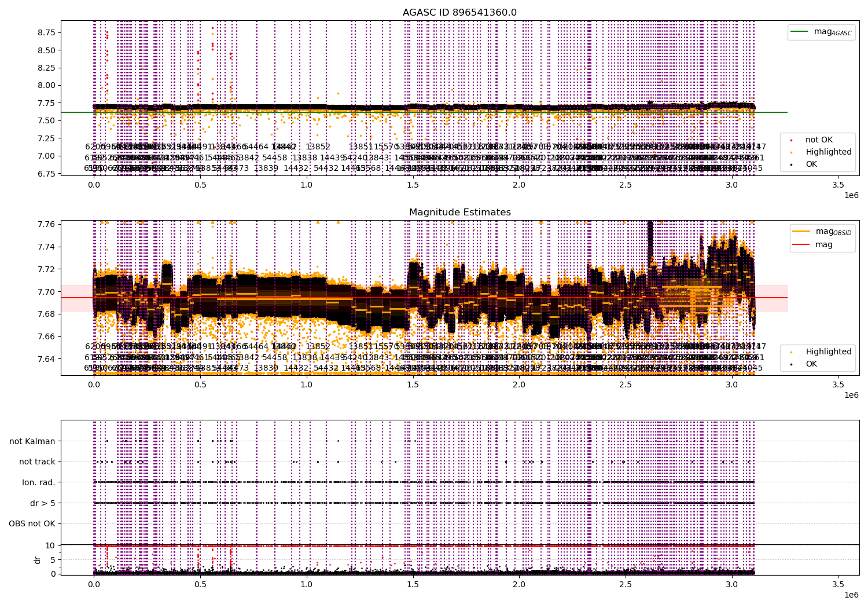Click the 'not track' y-axis label
This screenshot has width=868, height=608.
pos(37,462)
